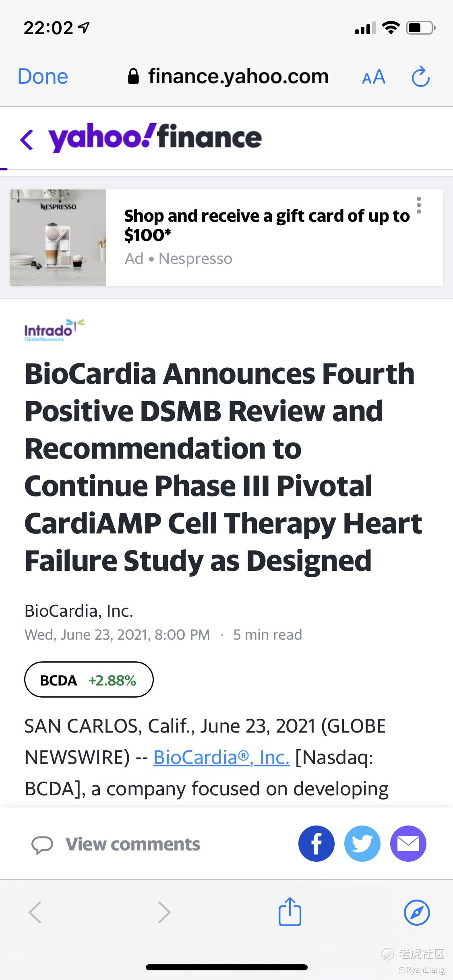Go forward with browser forward arrow
This screenshot has height=980, width=453.
coord(164,912)
